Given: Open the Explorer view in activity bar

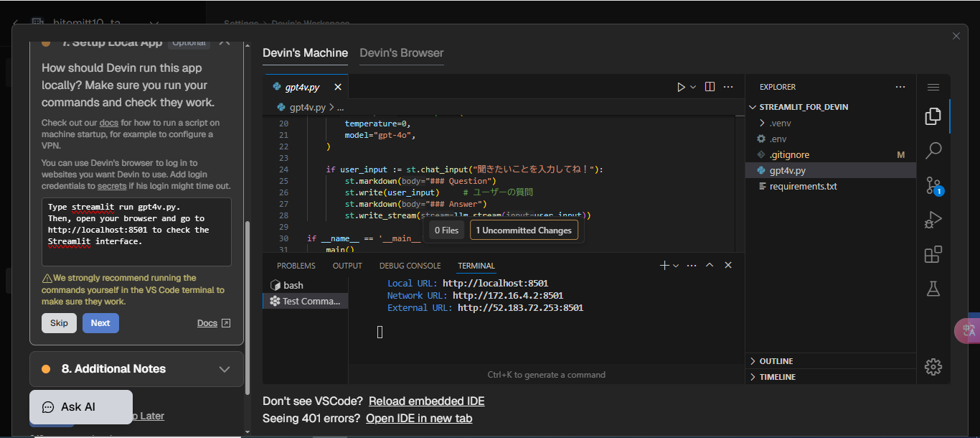Looking at the screenshot, I should [933, 116].
